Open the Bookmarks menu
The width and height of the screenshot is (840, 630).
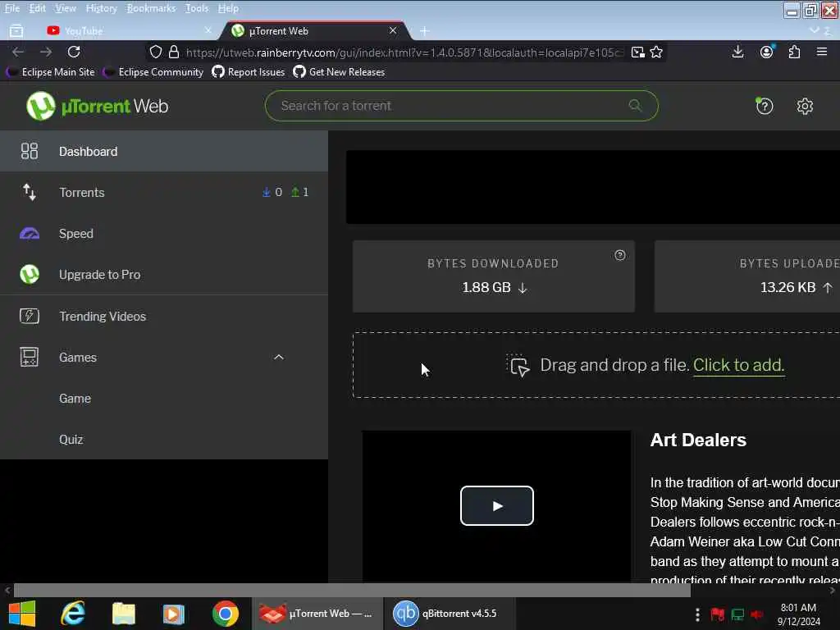(151, 8)
